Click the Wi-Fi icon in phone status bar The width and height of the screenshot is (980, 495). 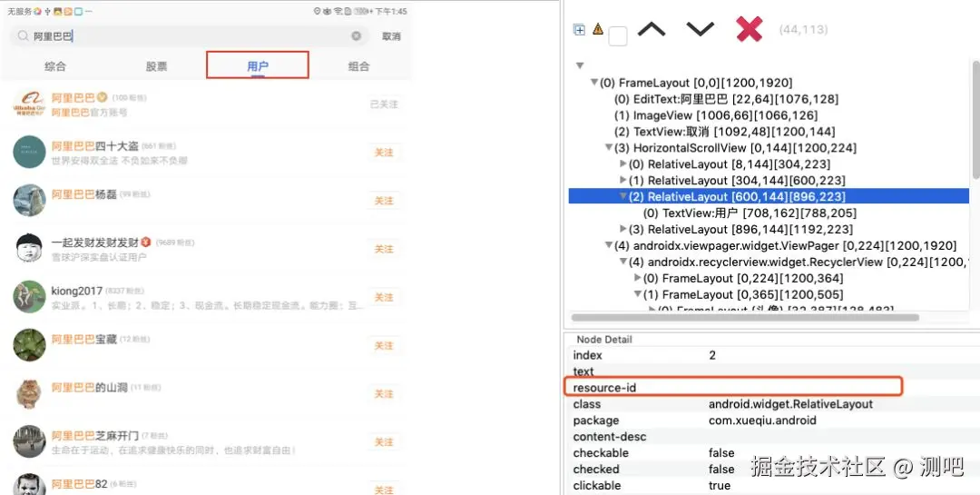(338, 11)
